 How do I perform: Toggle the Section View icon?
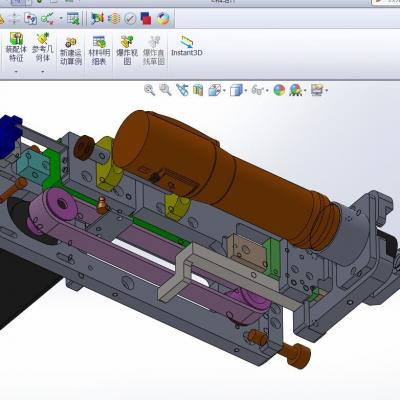[198, 90]
